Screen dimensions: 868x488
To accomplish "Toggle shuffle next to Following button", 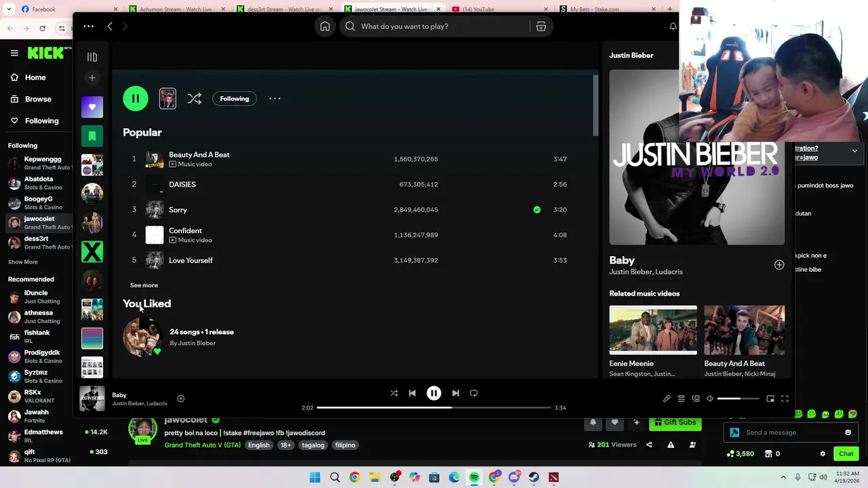I will click(195, 98).
